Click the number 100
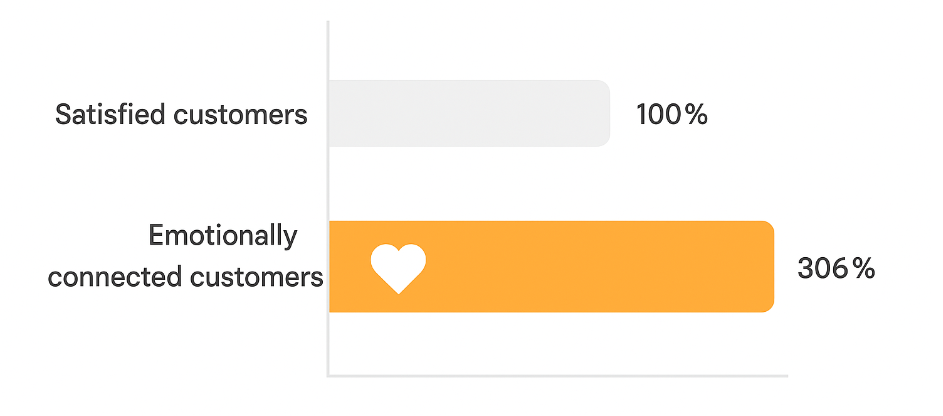 [x=658, y=115]
